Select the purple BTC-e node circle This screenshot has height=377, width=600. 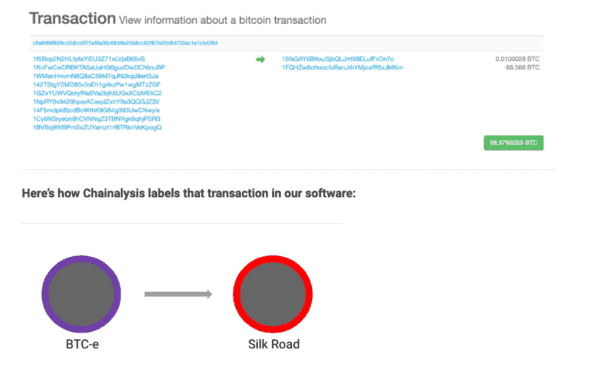coord(82,294)
